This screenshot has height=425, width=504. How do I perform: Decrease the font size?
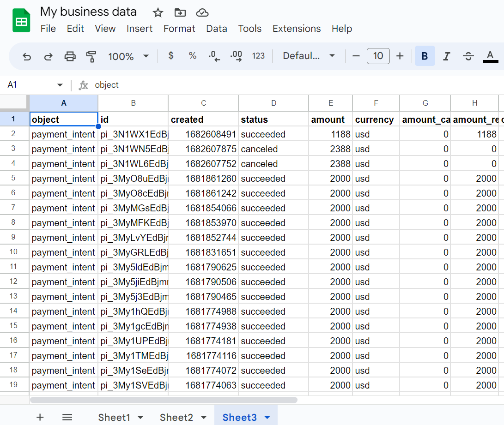click(x=356, y=56)
